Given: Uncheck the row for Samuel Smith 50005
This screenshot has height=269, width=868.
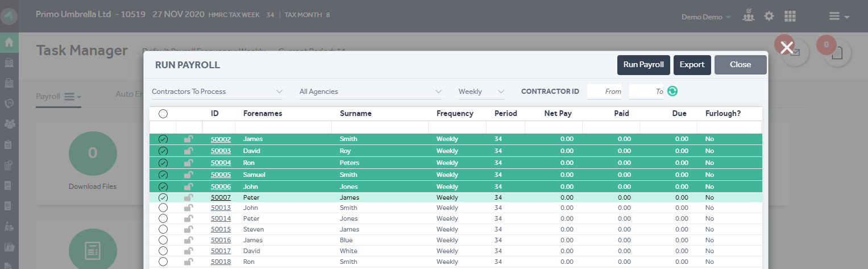Looking at the screenshot, I should click(163, 175).
